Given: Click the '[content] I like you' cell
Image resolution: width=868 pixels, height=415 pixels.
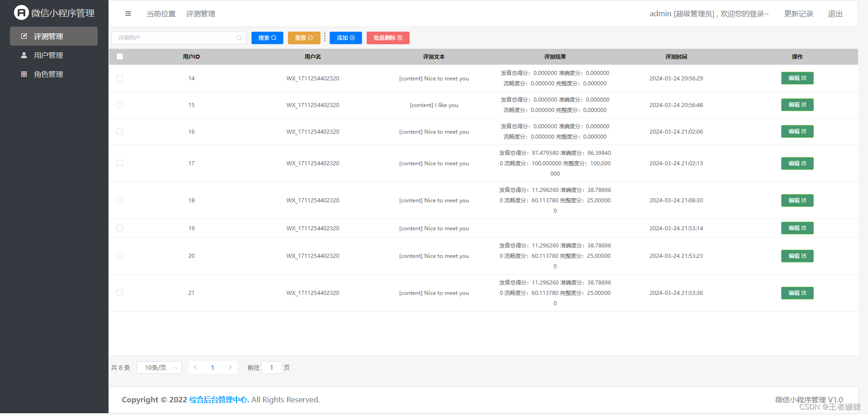Looking at the screenshot, I should coord(434,105).
